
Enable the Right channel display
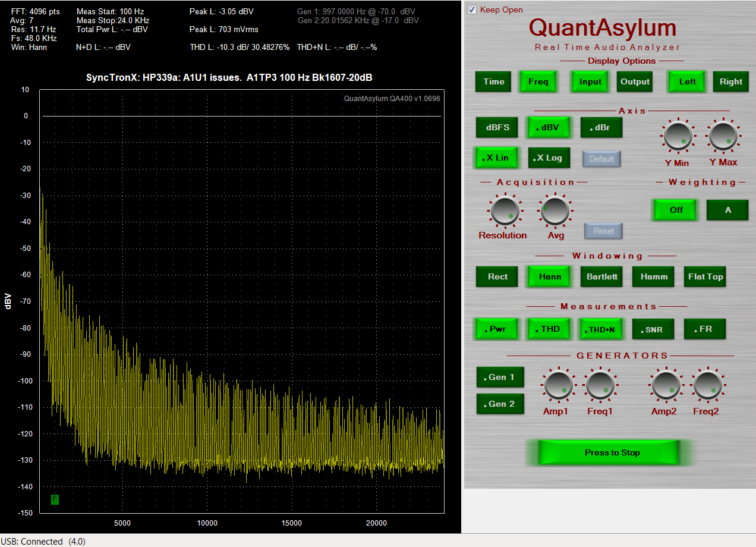pos(731,82)
